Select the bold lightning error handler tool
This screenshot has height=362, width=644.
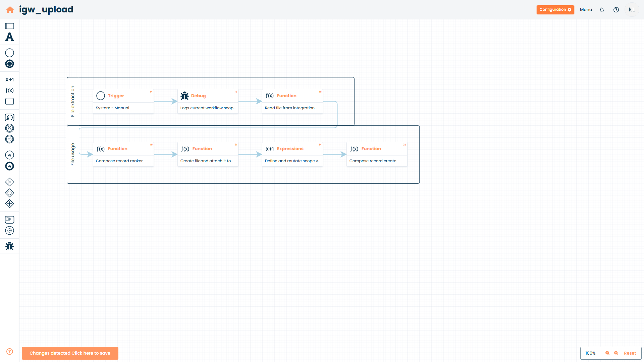pos(9,166)
